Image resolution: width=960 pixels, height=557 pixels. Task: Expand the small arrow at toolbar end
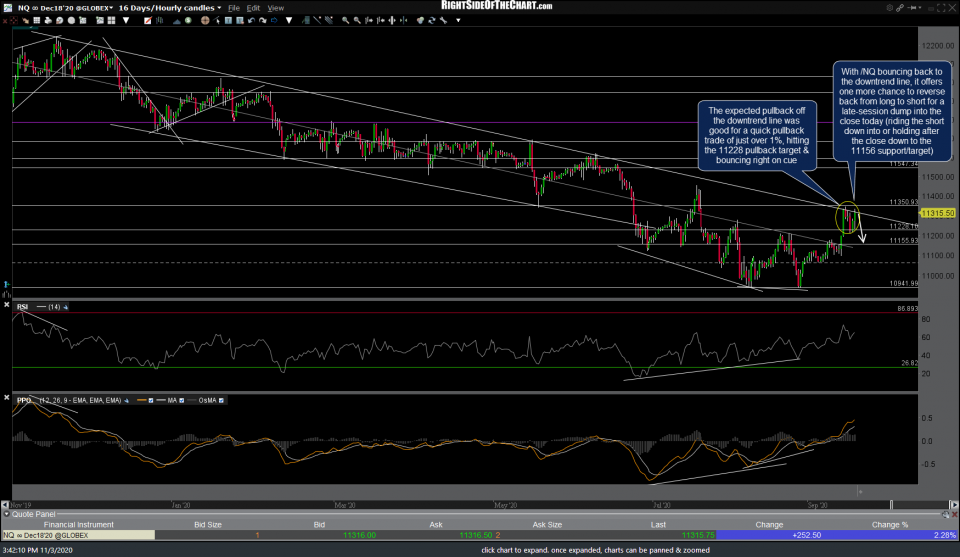[458, 20]
